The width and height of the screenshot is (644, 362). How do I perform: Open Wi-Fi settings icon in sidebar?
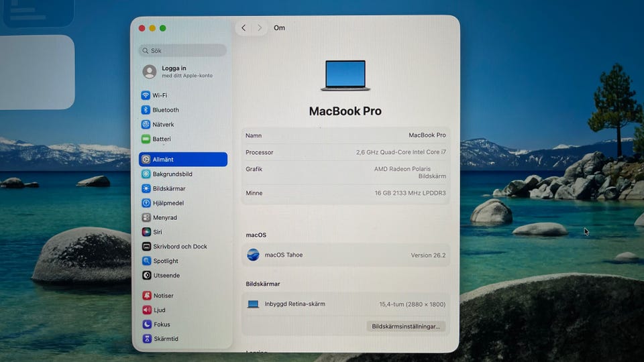tap(146, 95)
